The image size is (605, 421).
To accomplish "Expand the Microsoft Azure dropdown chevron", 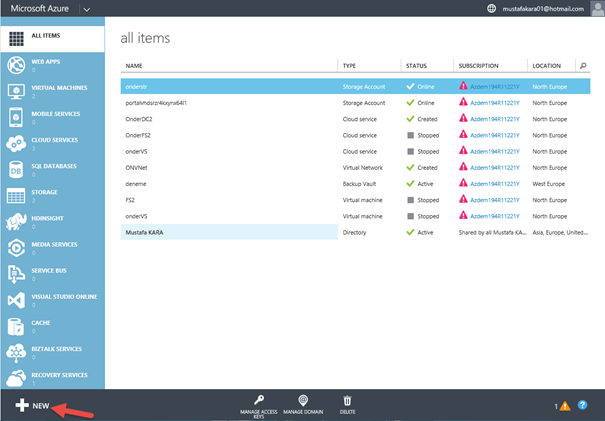I will [86, 9].
